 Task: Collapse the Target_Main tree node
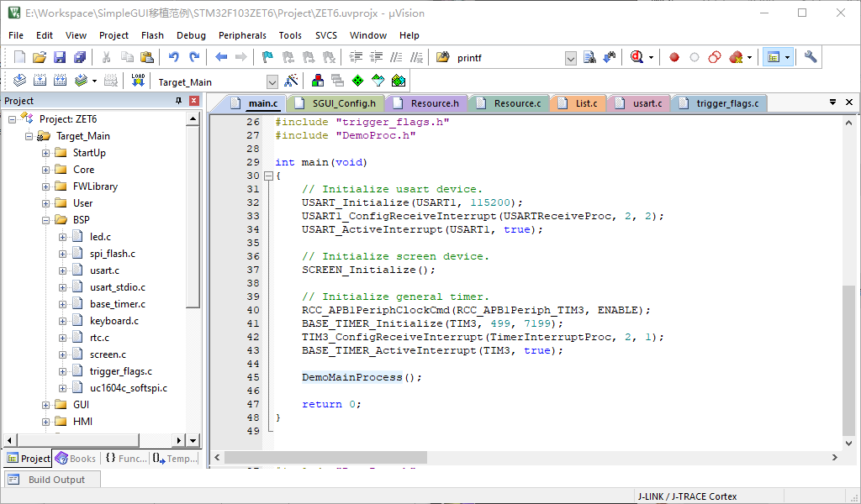[x=29, y=137]
